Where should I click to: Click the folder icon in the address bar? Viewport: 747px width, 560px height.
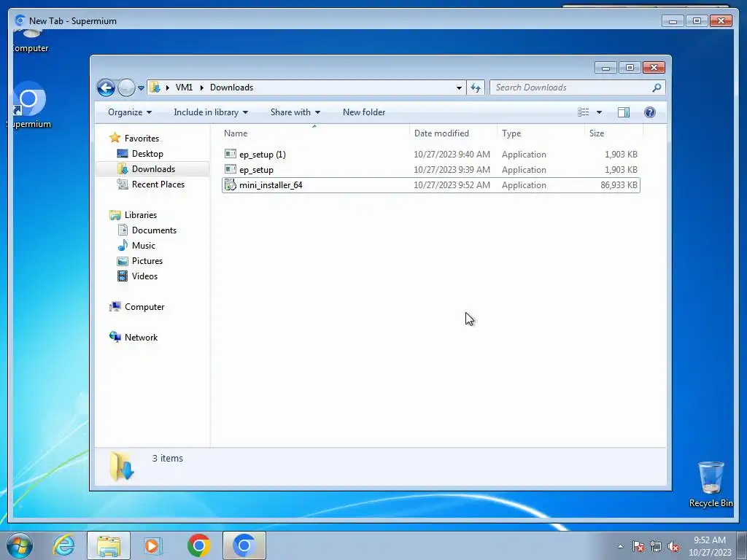pos(155,87)
